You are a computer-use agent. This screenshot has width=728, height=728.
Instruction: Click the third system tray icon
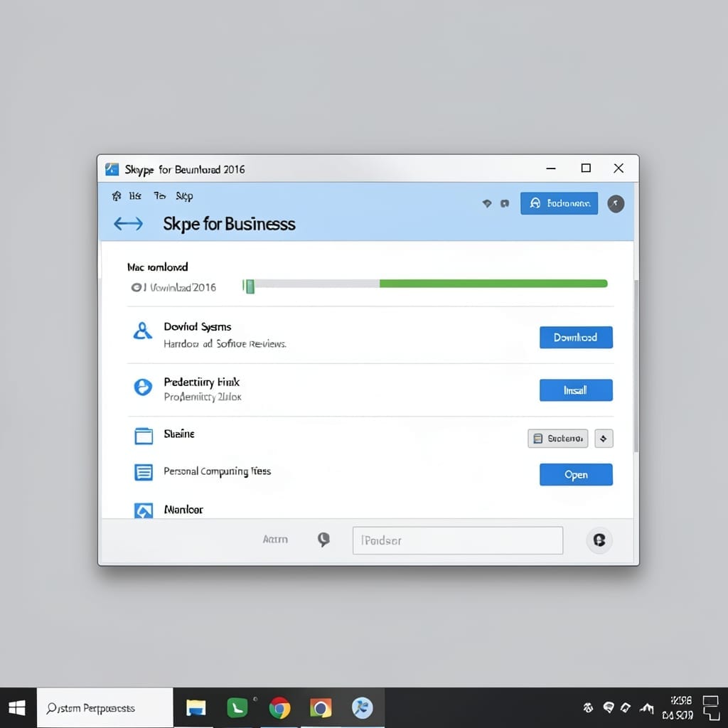(626, 707)
